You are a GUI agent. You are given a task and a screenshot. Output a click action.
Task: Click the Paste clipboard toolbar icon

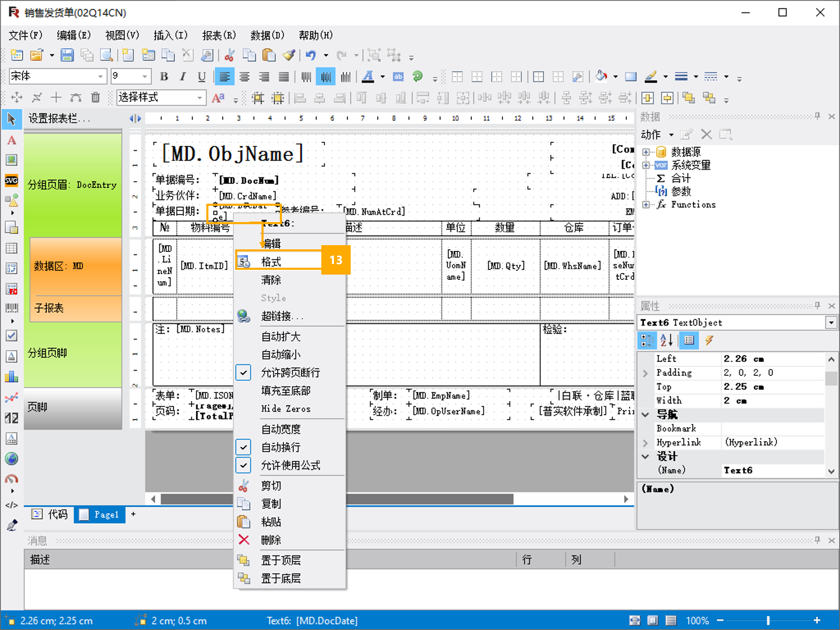tap(269, 55)
